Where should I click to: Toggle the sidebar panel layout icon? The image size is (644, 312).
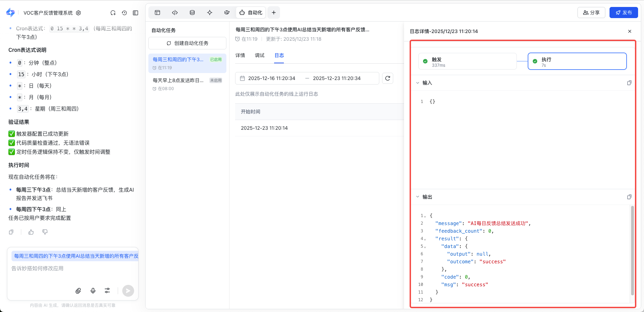(135, 13)
